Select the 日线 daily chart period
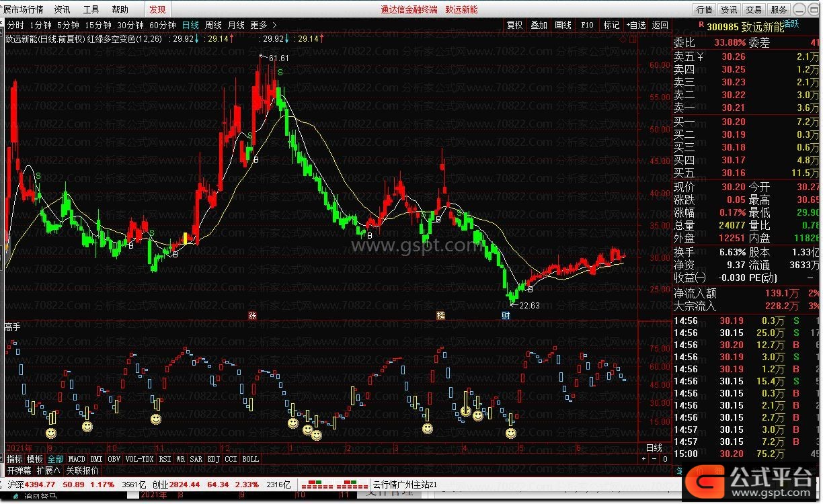 click(x=190, y=25)
